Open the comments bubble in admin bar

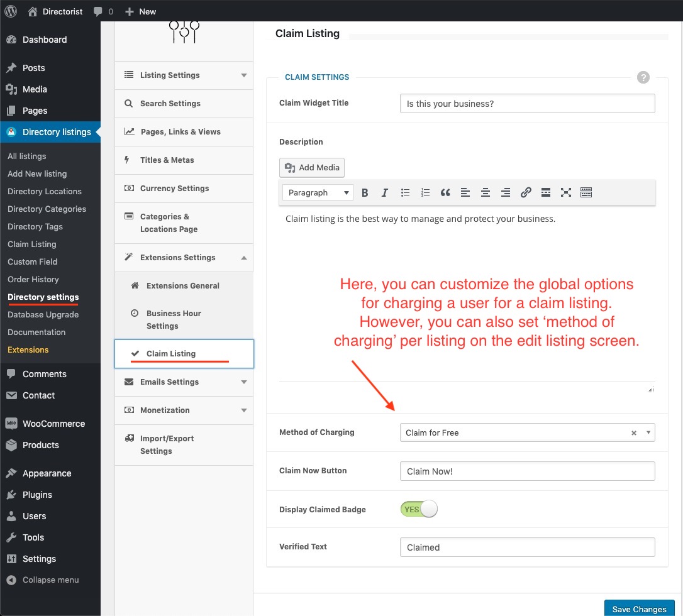103,11
